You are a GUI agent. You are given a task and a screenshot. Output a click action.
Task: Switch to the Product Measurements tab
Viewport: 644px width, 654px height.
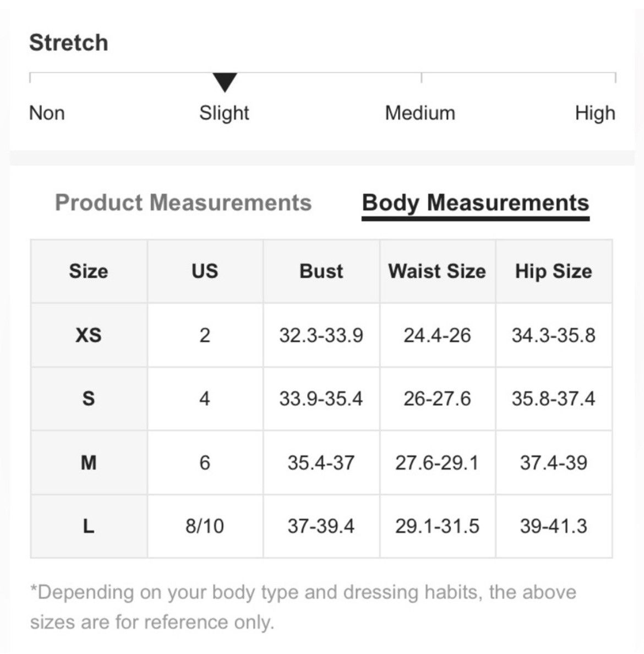(x=183, y=203)
